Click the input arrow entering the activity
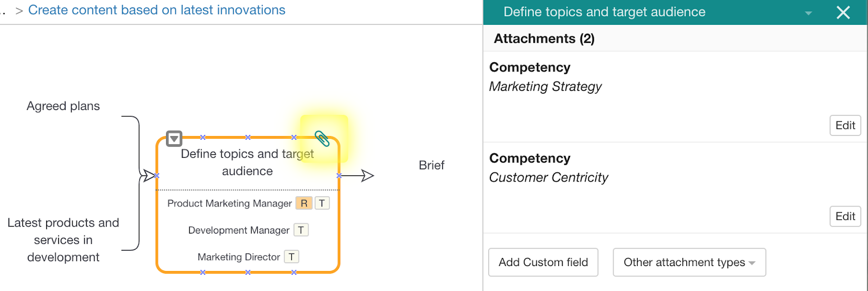The width and height of the screenshot is (868, 291). [148, 176]
